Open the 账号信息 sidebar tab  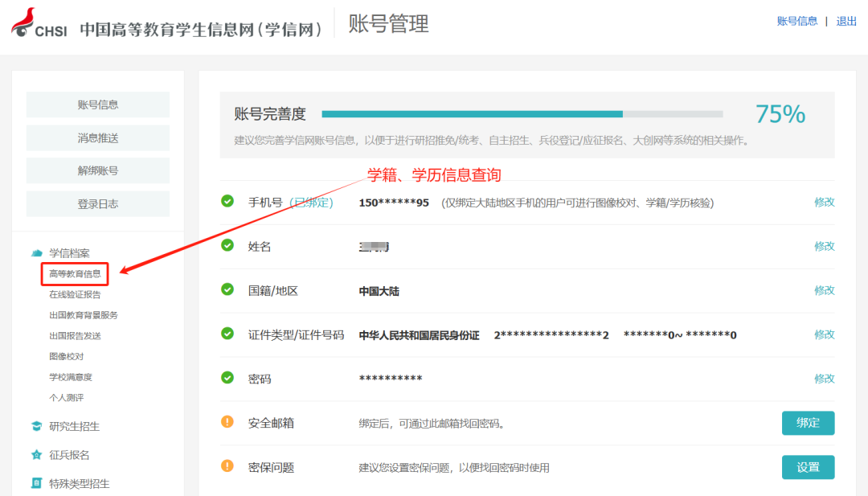pos(98,105)
